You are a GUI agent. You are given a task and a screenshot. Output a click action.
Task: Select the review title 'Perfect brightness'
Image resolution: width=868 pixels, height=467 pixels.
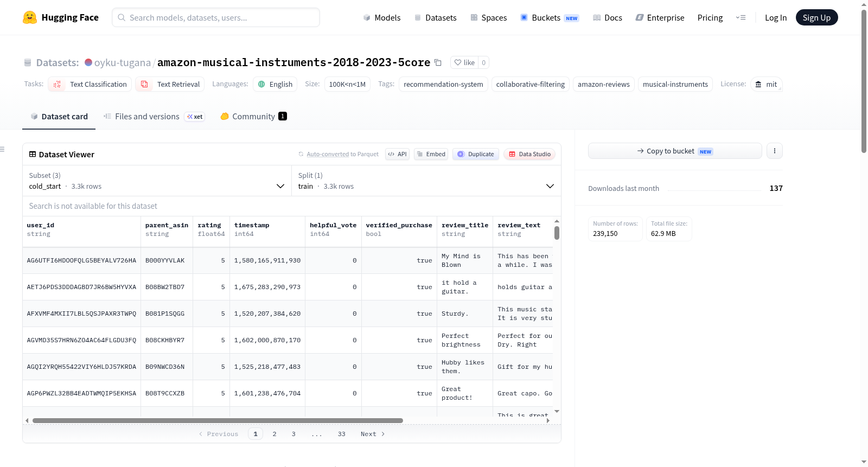tap(465, 341)
